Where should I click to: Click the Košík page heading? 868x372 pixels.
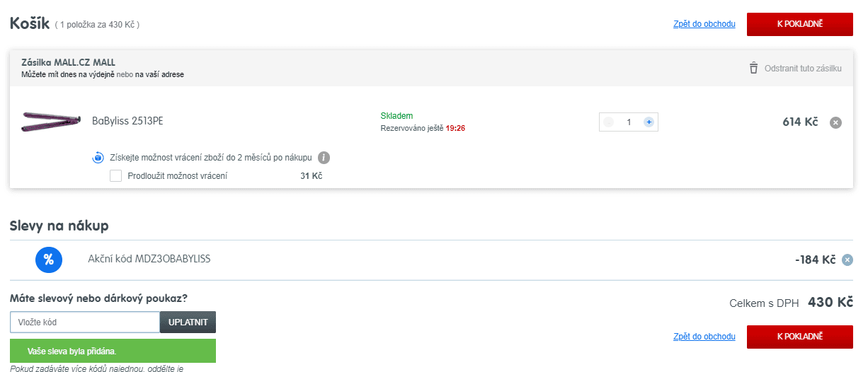[x=29, y=23]
